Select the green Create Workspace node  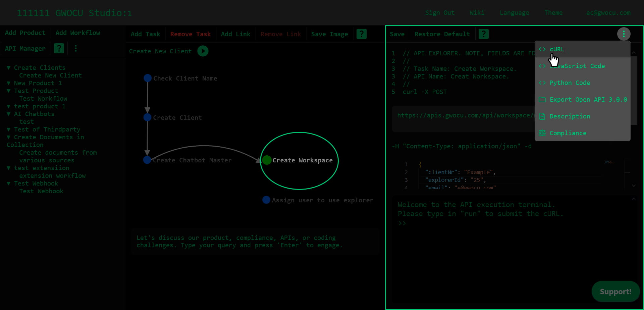pos(267,160)
